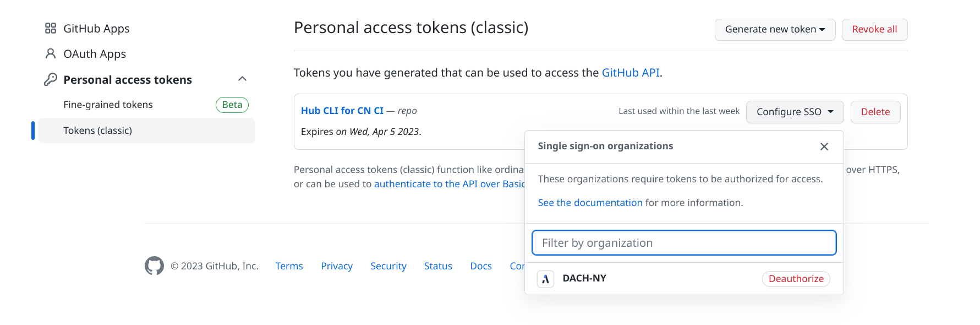Select Fine-grained tokens in sidebar
This screenshot has height=325, width=980.
coord(108,105)
